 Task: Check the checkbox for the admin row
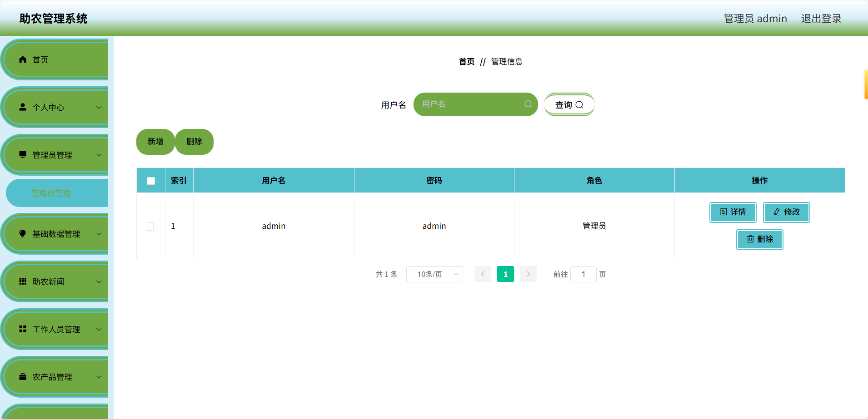click(150, 226)
